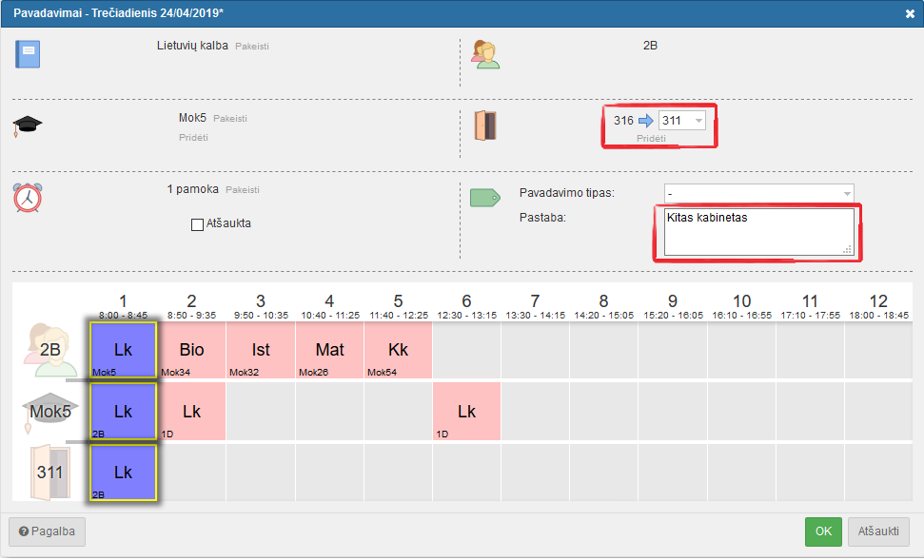924x560 pixels.
Task: Click the teacher graduation cap icon
Action: (x=27, y=126)
